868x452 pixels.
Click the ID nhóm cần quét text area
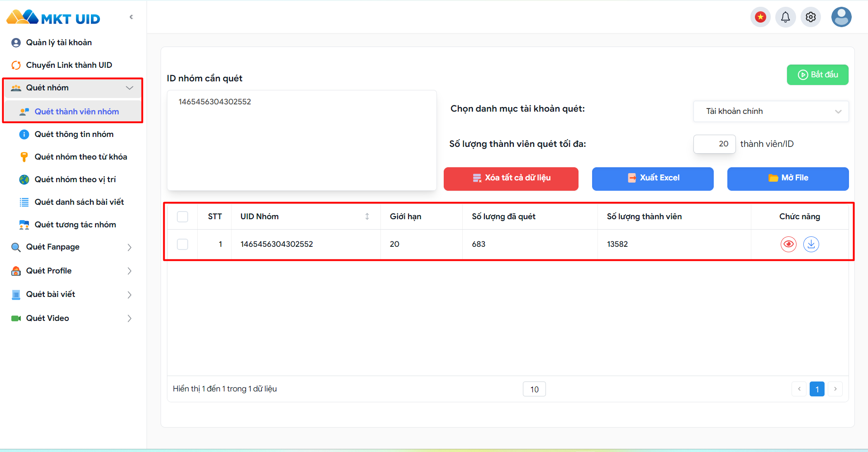[302, 140]
